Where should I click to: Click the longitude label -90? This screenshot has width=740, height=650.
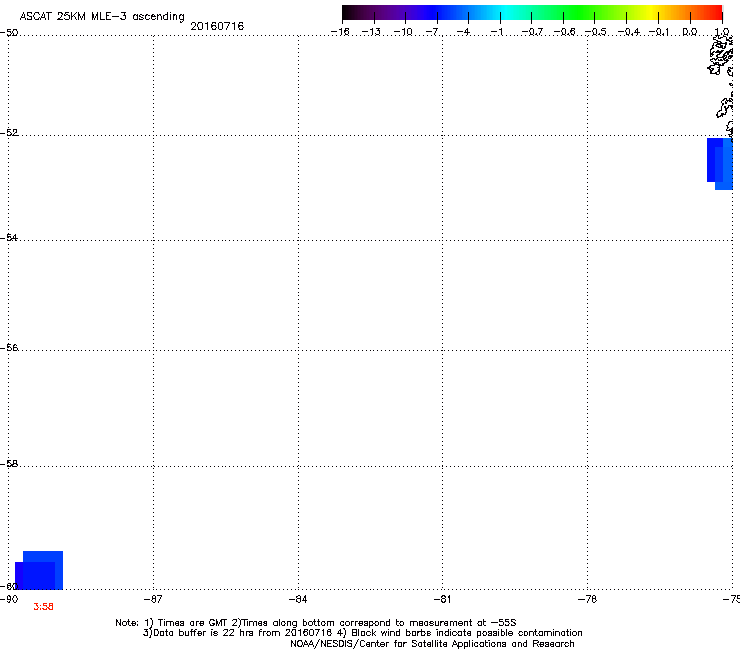(9, 599)
